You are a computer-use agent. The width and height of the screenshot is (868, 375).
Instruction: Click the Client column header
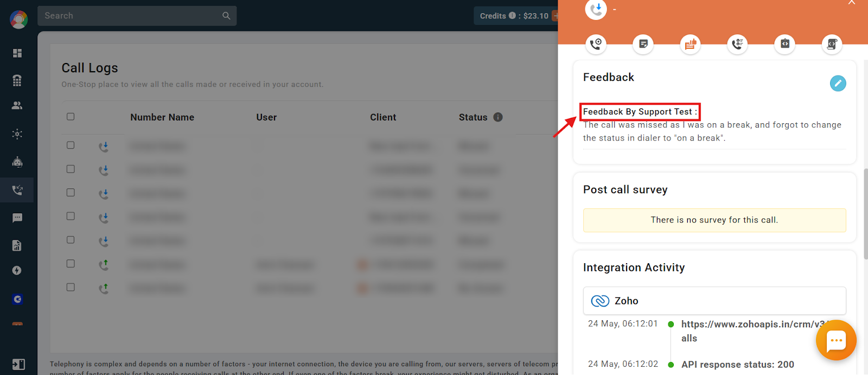click(383, 117)
